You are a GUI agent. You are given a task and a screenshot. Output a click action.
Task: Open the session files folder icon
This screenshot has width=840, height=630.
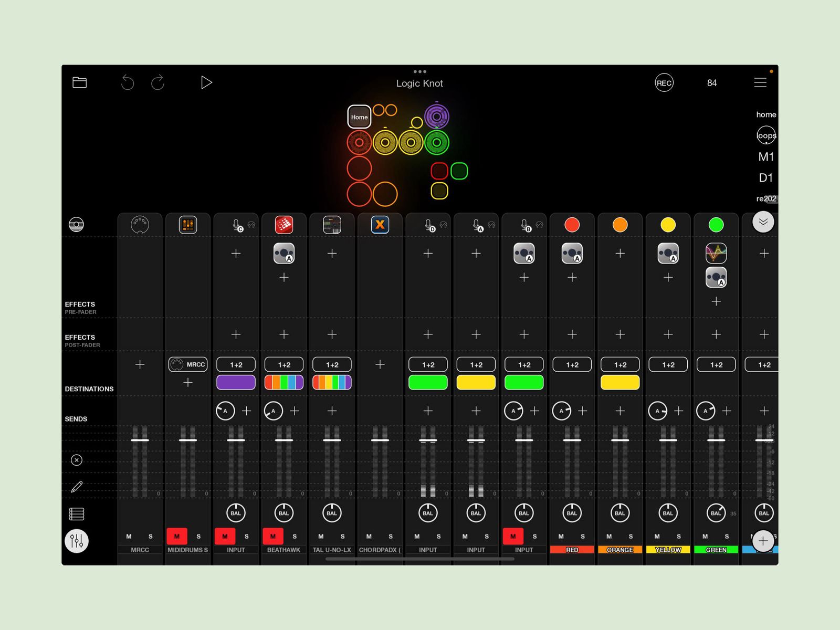click(x=79, y=82)
